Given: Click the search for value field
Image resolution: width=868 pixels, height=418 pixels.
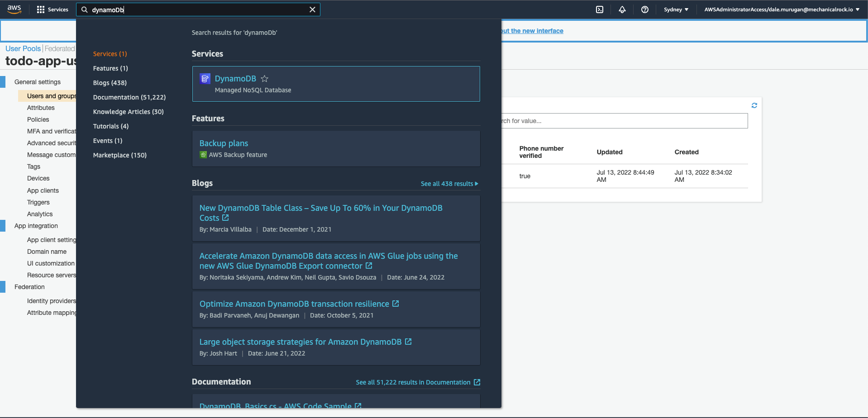Looking at the screenshot, I should click(625, 121).
